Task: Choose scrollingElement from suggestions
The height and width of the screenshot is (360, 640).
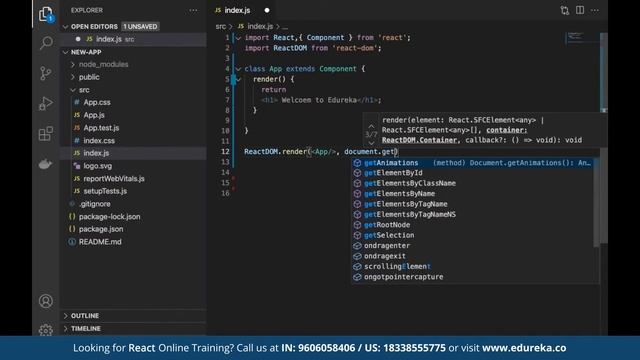Action: pyautogui.click(x=473, y=267)
